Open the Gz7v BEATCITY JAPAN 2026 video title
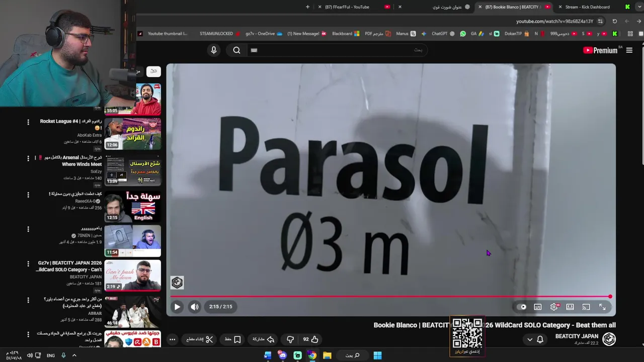 point(69,266)
